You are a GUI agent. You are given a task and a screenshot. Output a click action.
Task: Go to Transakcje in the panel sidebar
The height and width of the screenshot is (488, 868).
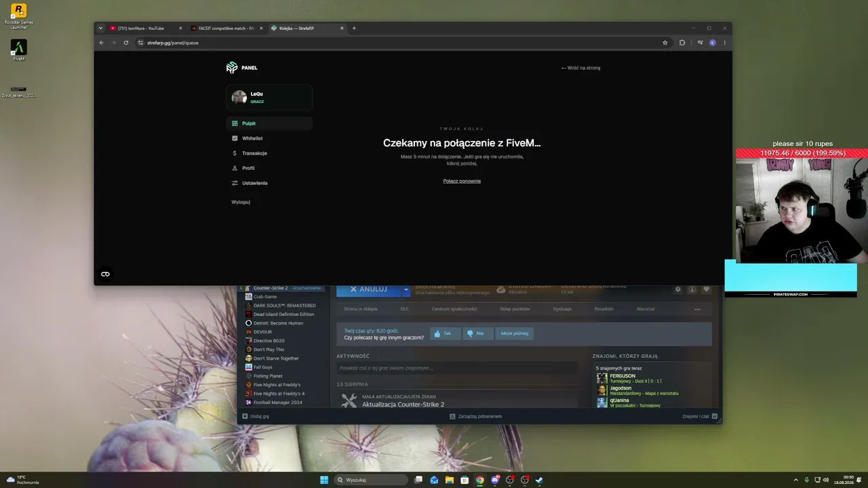coord(269,153)
